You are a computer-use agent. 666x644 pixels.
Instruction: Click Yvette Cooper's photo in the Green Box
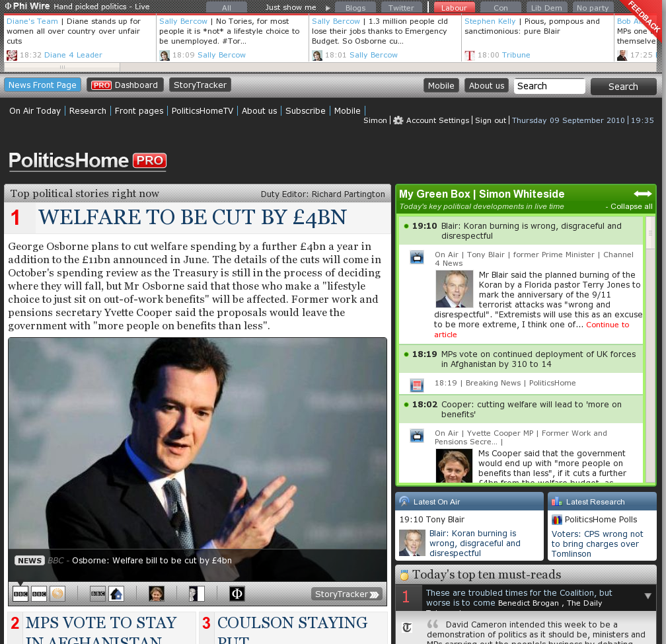(454, 466)
